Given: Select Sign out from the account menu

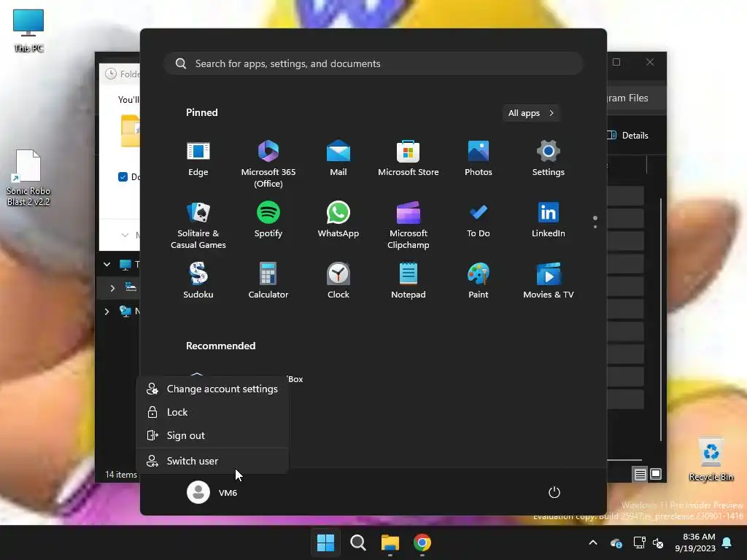Looking at the screenshot, I should [212, 435].
